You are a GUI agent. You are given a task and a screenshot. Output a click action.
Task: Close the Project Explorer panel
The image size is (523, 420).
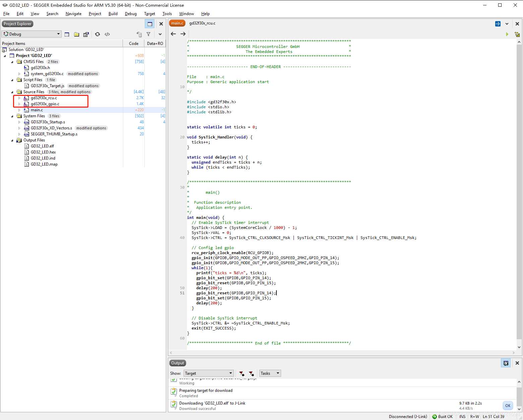[161, 24]
